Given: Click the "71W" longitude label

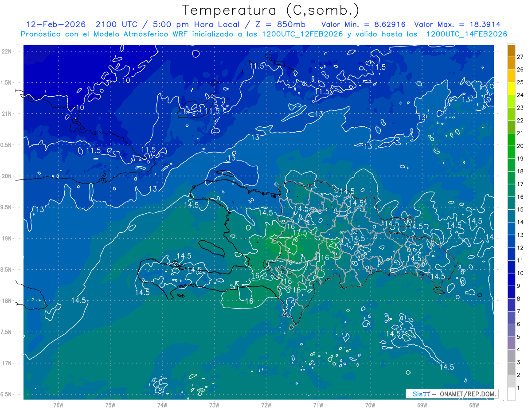Looking at the screenshot, I should (x=318, y=405).
